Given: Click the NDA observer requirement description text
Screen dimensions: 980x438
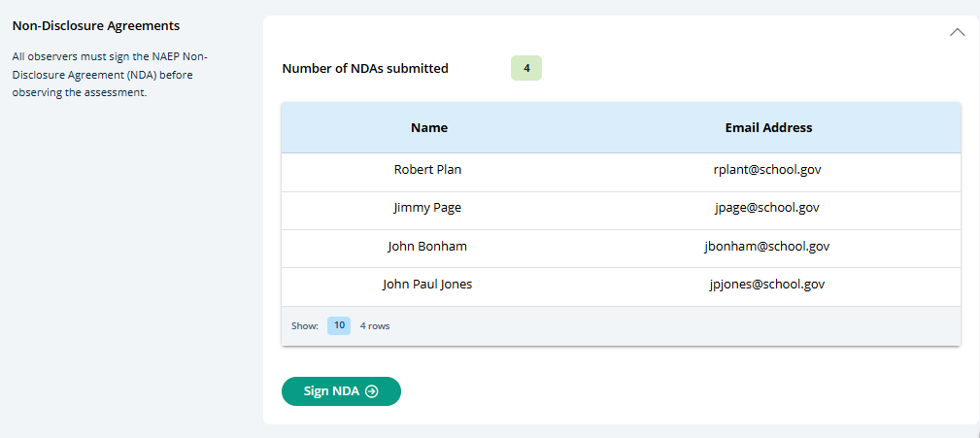Looking at the screenshot, I should coord(107,75).
